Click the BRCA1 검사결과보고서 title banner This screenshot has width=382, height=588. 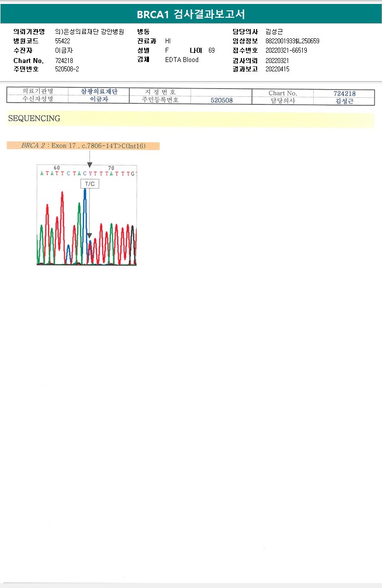pos(191,14)
